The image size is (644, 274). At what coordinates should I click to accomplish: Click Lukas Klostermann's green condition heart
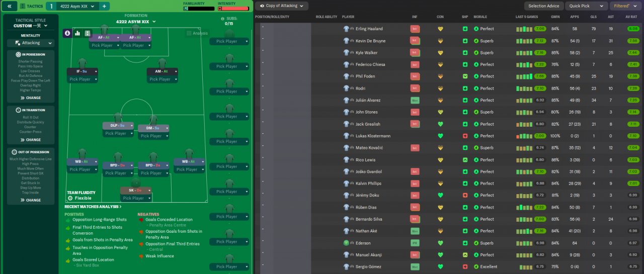coord(440,136)
